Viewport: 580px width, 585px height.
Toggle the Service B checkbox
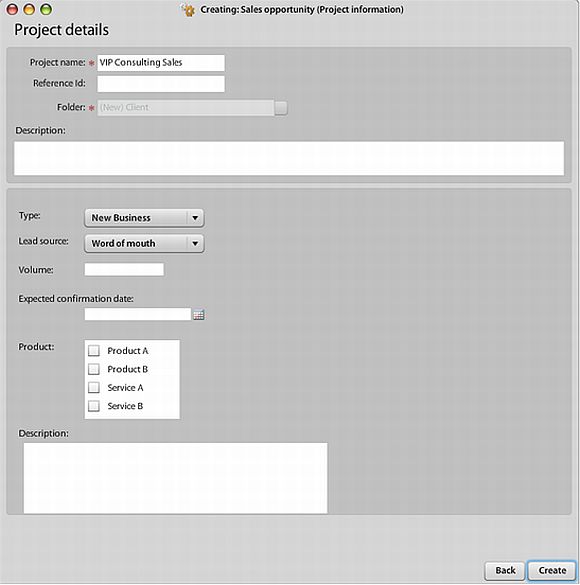coord(94,406)
